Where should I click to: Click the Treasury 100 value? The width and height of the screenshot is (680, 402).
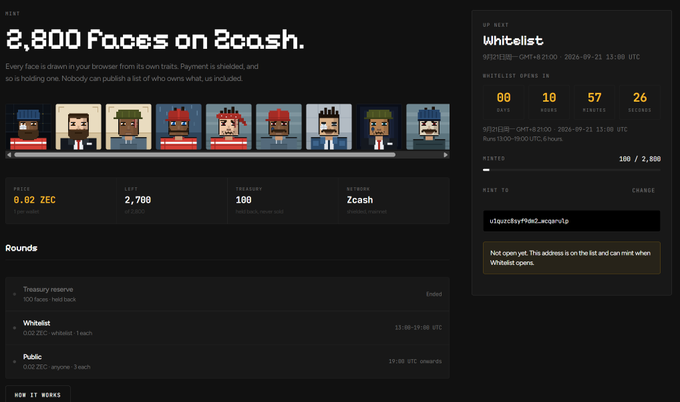[244, 200]
